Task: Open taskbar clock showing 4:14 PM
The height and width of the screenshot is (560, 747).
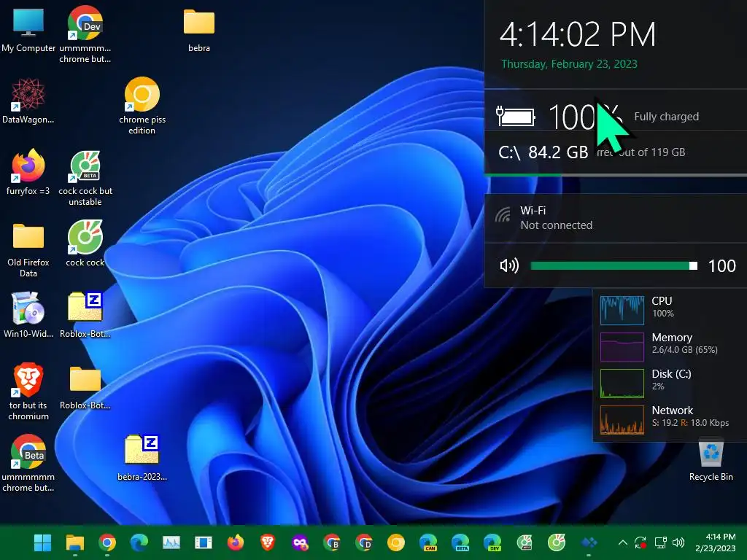Action: coord(716,542)
